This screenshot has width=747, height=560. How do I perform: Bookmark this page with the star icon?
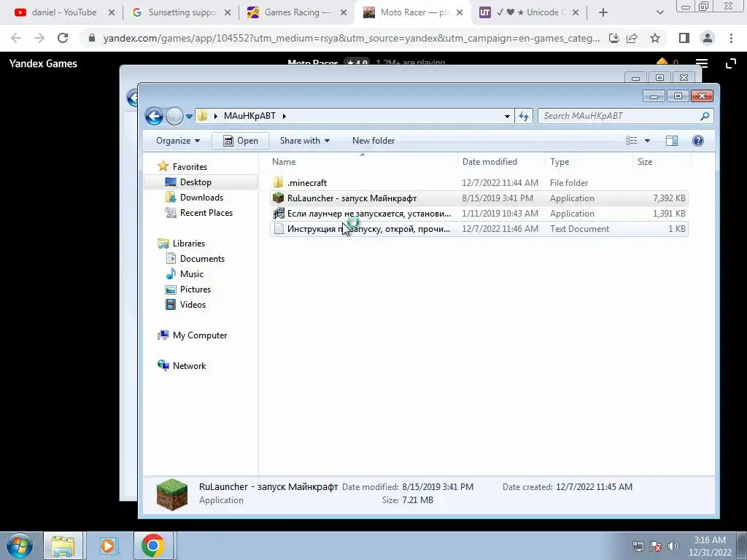[x=655, y=38]
